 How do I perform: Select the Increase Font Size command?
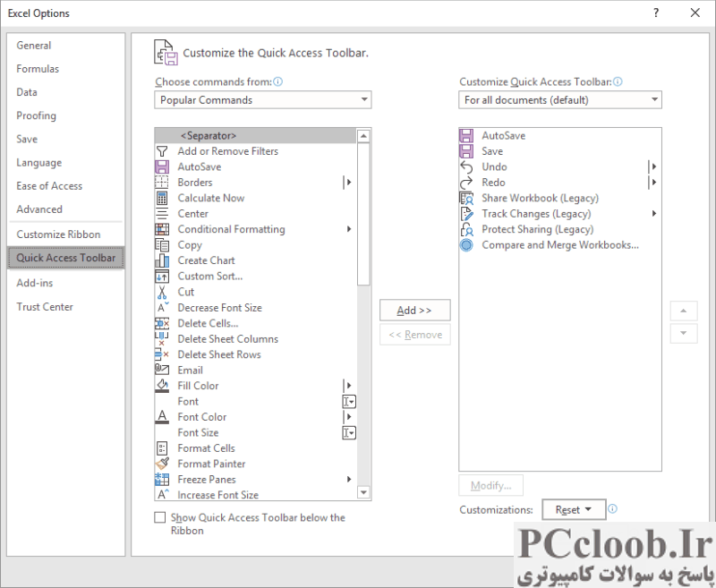click(x=256, y=495)
